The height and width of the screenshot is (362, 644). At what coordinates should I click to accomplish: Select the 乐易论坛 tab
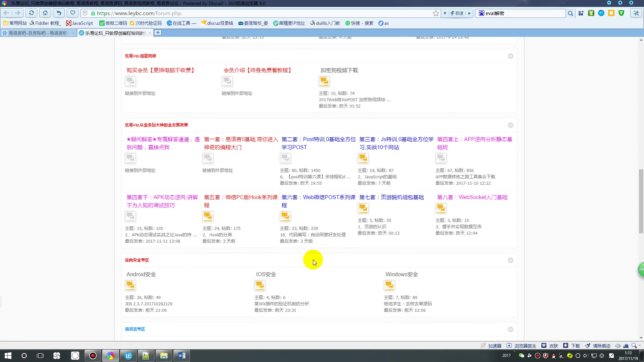coord(115,33)
